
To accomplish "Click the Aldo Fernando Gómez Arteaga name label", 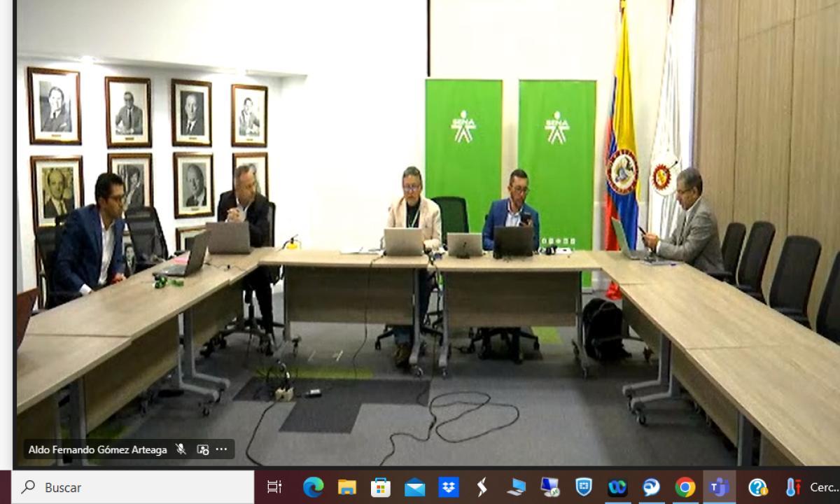I will pyautogui.click(x=97, y=449).
